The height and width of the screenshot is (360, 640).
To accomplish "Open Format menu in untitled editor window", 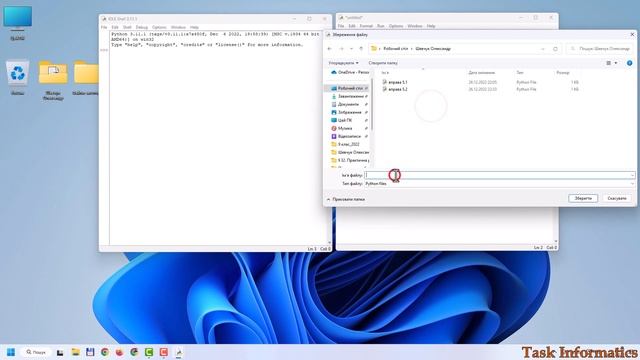I will click(x=366, y=26).
